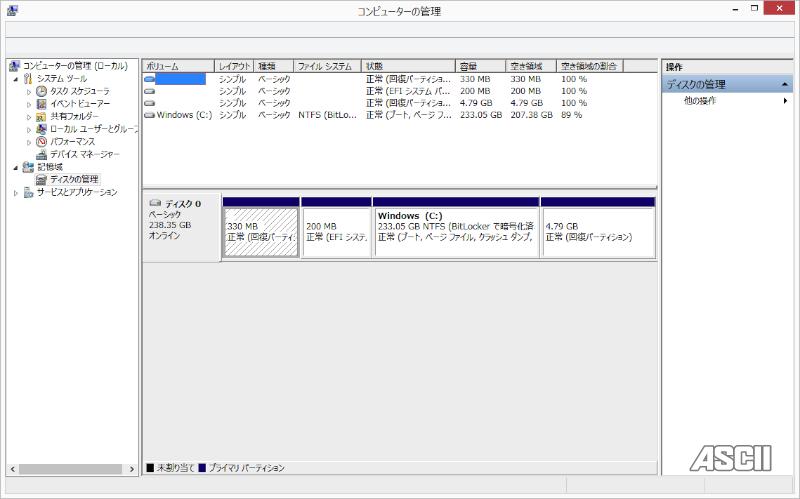The height and width of the screenshot is (499, 800).
Task: Click the tree pane horizontal scrollbar thumb
Action: pos(70,469)
